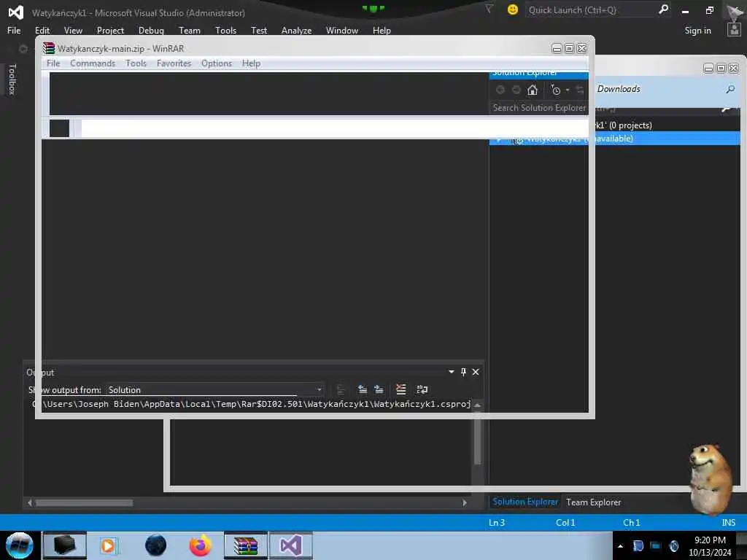Image resolution: width=747 pixels, height=560 pixels.
Task: Click the Ln 3 status bar entry
Action: click(496, 523)
